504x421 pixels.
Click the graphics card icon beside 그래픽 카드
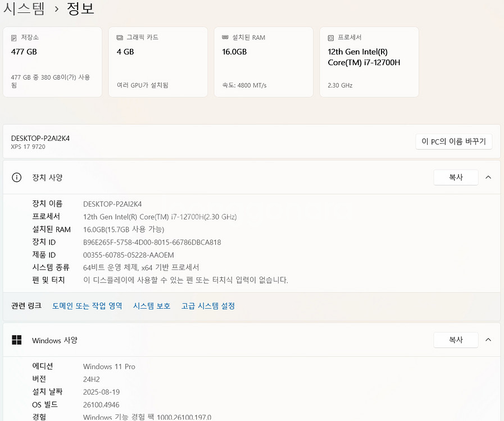tap(120, 38)
